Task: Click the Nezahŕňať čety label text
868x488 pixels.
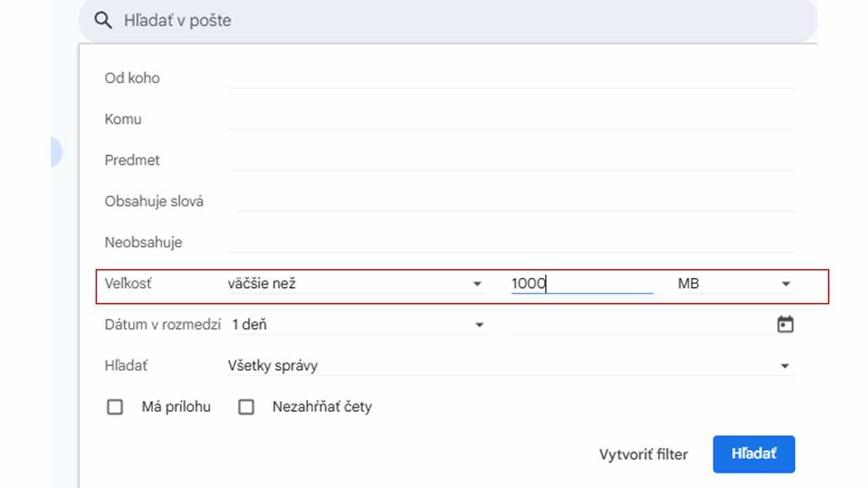Action: (322, 407)
